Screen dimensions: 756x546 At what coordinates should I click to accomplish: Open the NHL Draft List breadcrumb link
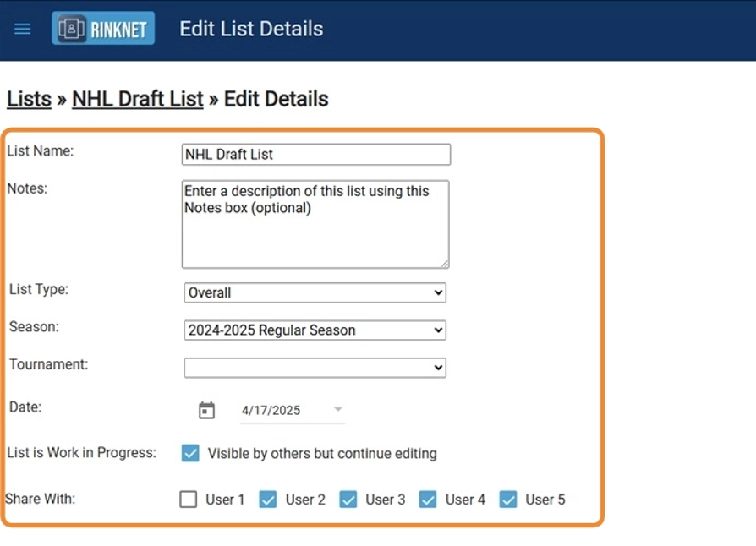[x=137, y=99]
